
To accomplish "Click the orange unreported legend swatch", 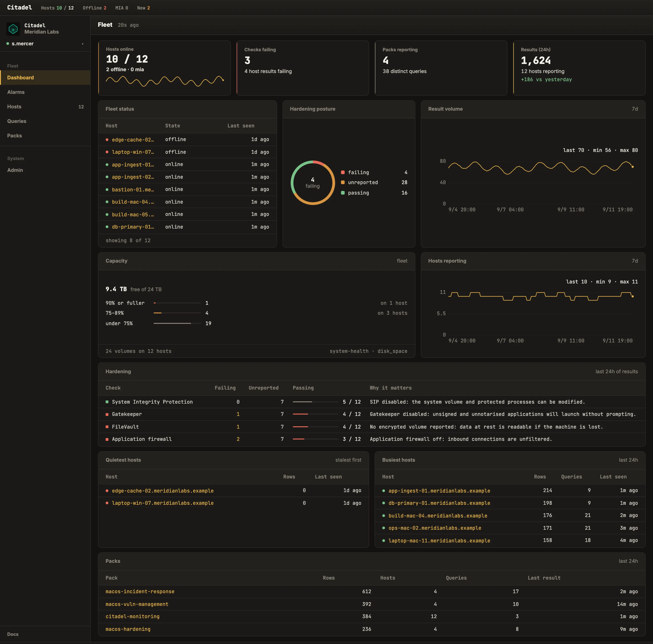I will tap(343, 182).
